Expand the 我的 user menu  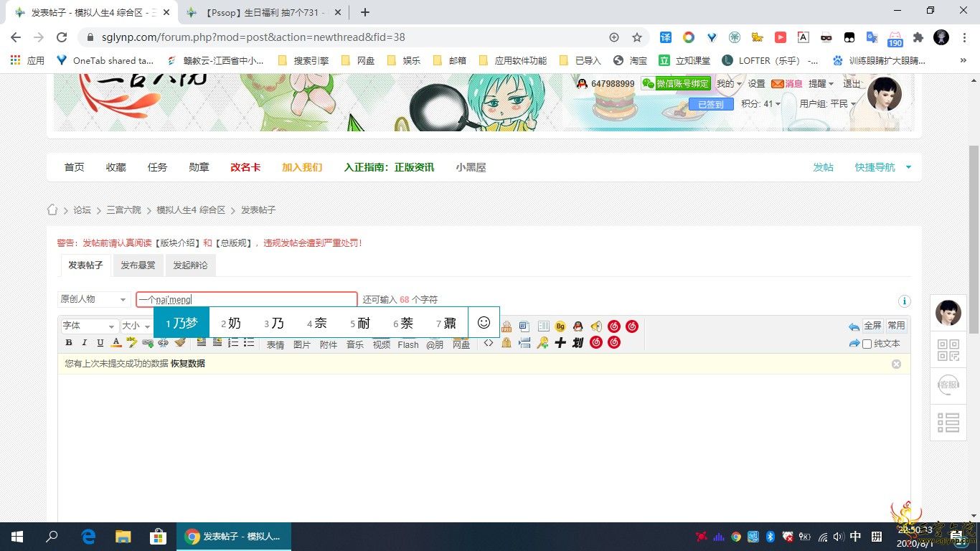pyautogui.click(x=729, y=84)
